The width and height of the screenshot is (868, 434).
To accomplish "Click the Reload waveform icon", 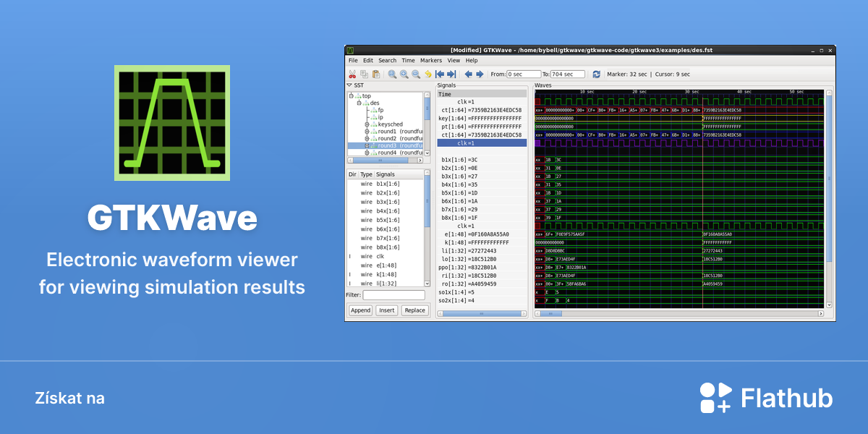I will pos(596,74).
